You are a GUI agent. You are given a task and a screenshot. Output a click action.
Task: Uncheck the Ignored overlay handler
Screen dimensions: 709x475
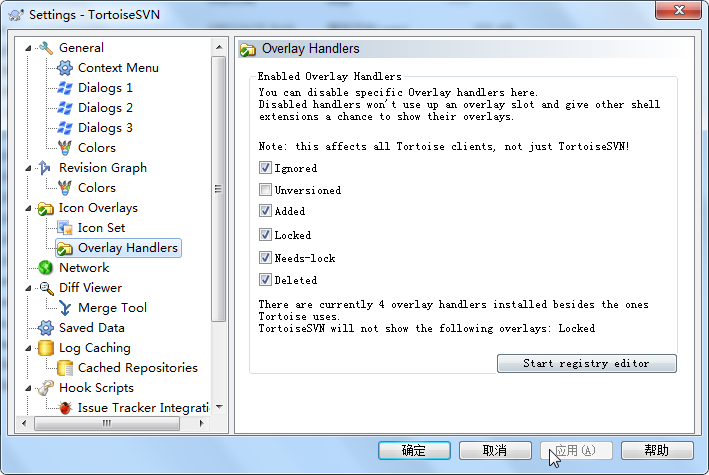click(x=265, y=168)
